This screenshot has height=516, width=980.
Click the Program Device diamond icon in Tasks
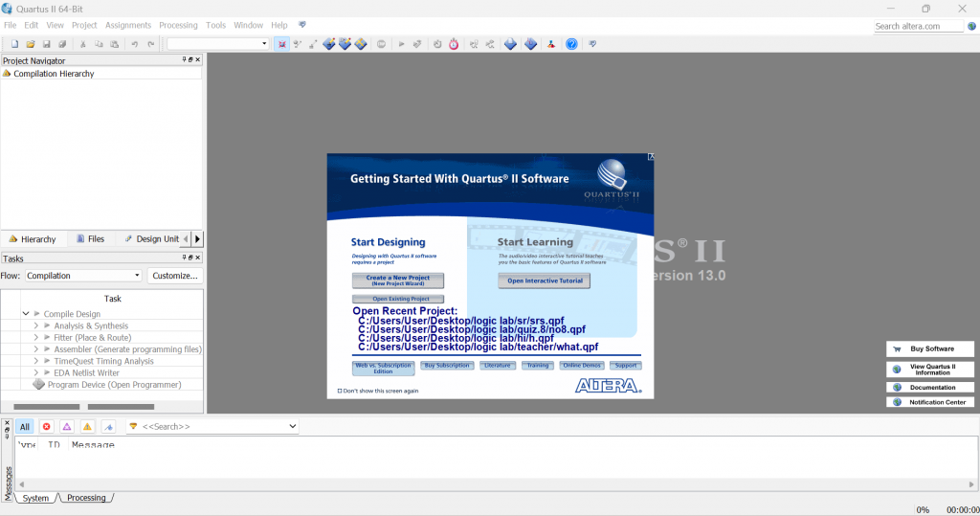[x=38, y=384]
